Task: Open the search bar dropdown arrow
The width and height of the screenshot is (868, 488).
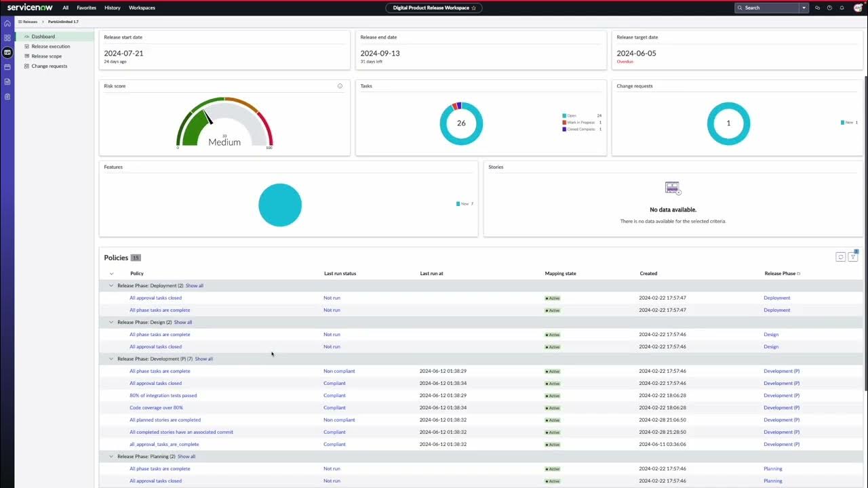Action: coord(804,7)
